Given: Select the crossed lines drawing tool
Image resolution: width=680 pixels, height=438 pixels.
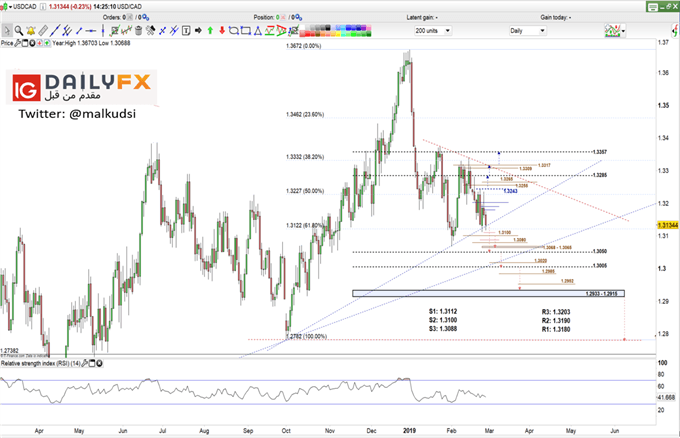Looking at the screenshot, I should 163,31.
